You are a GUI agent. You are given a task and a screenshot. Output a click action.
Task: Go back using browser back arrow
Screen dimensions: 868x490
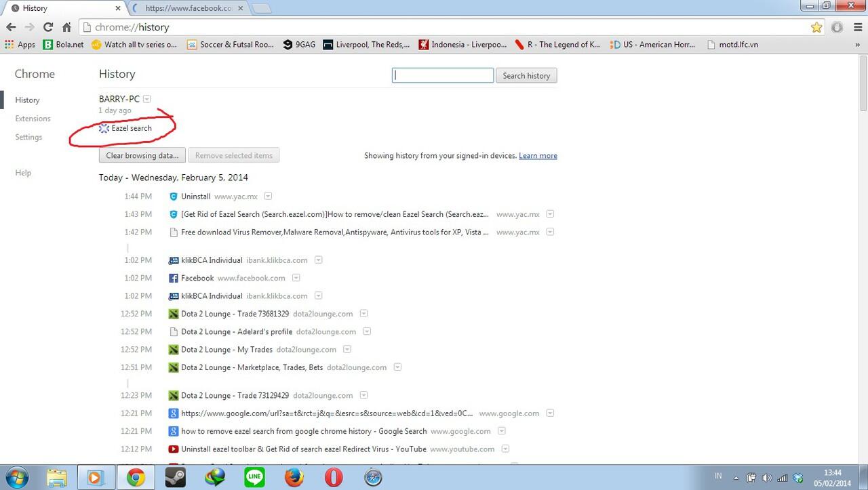(x=10, y=27)
